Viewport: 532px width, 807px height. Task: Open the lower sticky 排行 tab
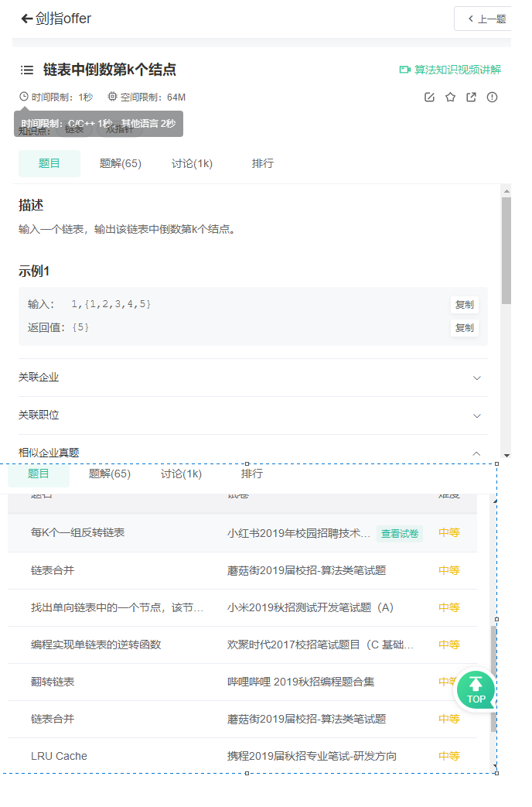(252, 474)
